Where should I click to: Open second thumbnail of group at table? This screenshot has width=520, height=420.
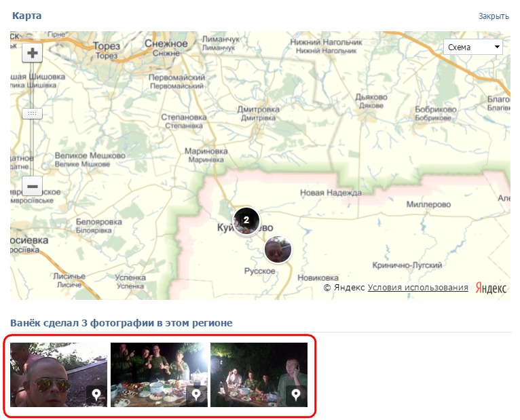159,375
